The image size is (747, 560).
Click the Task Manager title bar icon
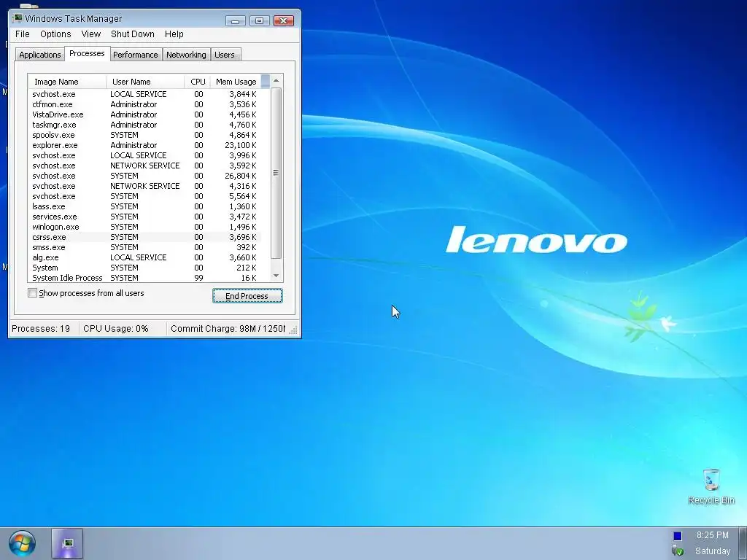pos(18,18)
